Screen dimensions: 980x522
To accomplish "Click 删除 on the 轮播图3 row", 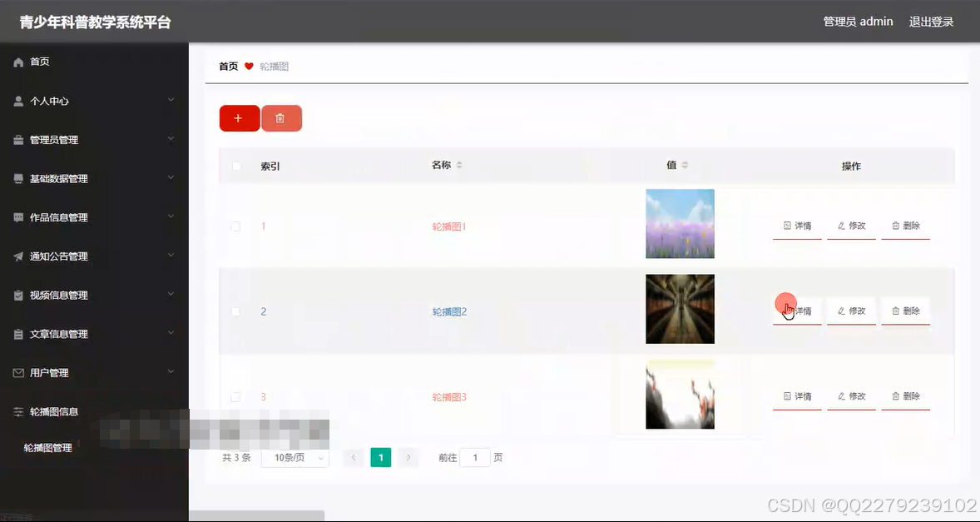I will 905,396.
